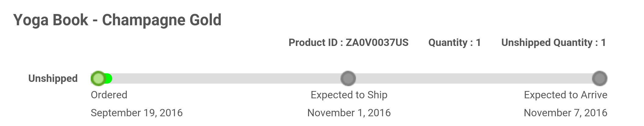Select the ZA0V0037US product code
The height and width of the screenshot is (126, 644).
pyautogui.click(x=377, y=43)
